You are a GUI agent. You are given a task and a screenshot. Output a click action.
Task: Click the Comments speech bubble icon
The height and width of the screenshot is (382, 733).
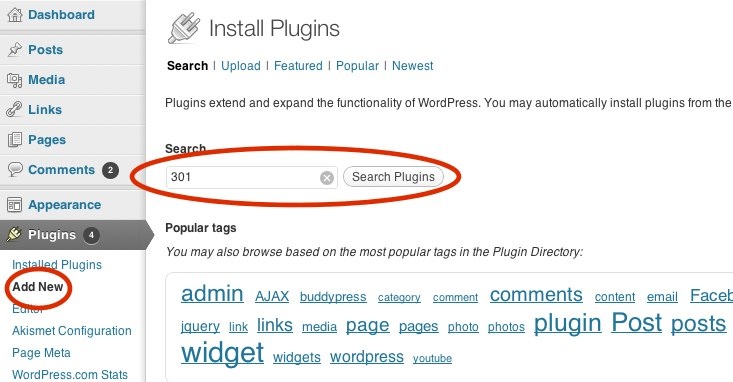pyautogui.click(x=14, y=169)
